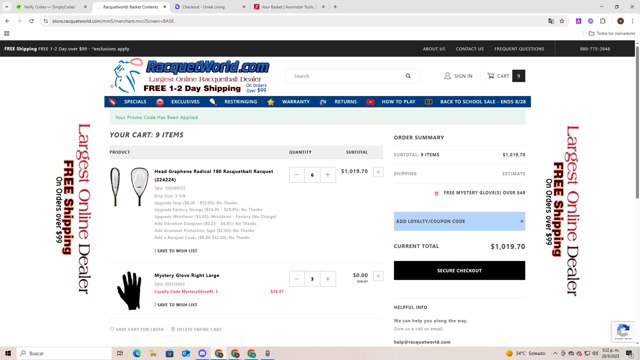640x360 pixels.
Task: Open Head Graphene Radical 180 product link
Action: [214, 176]
